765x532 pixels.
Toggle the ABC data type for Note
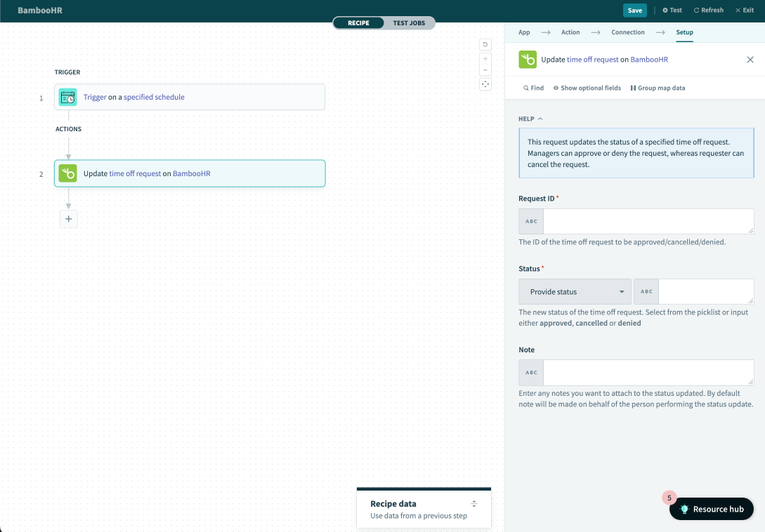point(530,372)
